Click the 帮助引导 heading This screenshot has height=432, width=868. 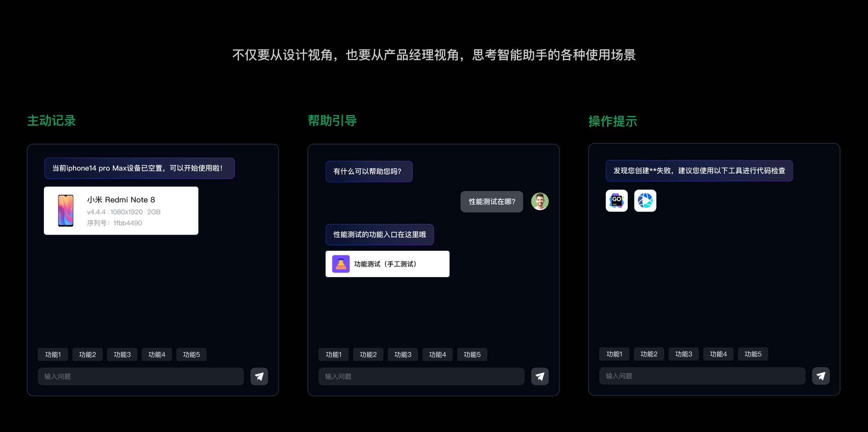pyautogui.click(x=332, y=120)
